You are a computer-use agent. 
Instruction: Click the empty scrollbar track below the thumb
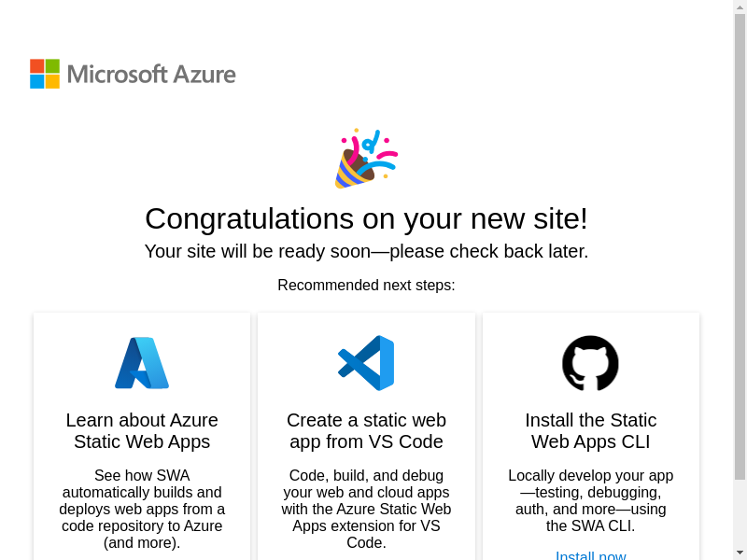(x=740, y=513)
